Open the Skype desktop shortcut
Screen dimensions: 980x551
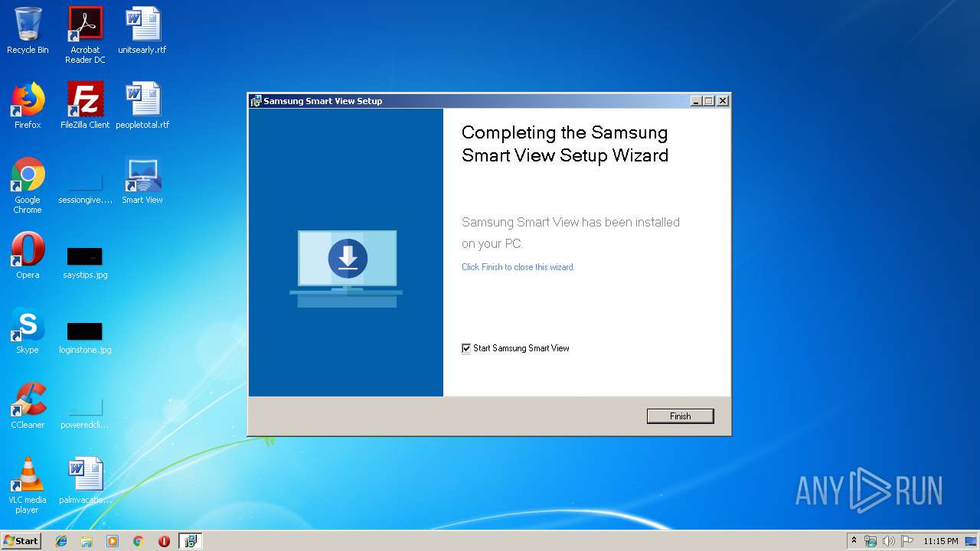[x=28, y=331]
